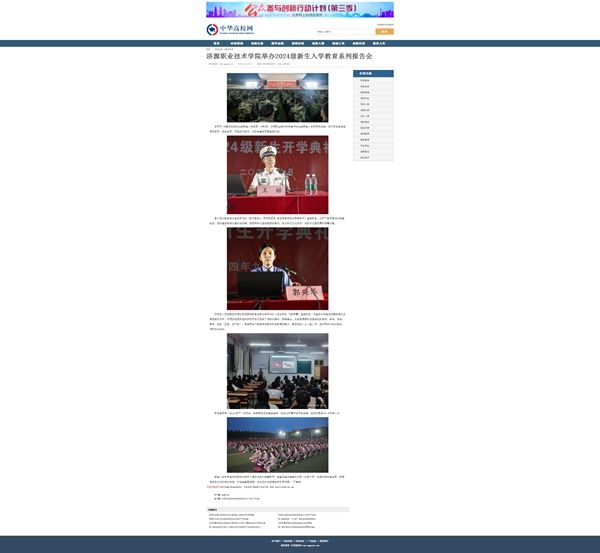Open the classroom lecture photo with projector screen
600x553 pixels.
(277, 371)
